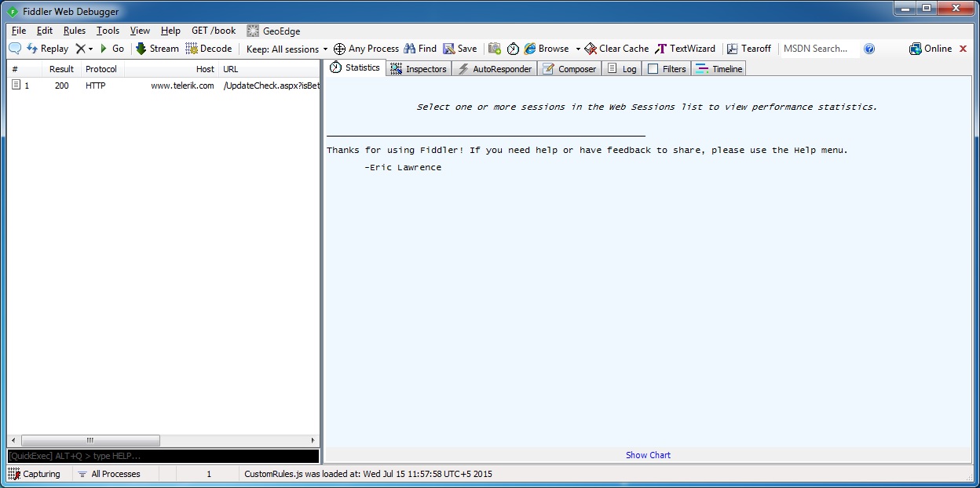Click the Find binoculars button
Image resolution: width=980 pixels, height=488 pixels.
tap(420, 49)
